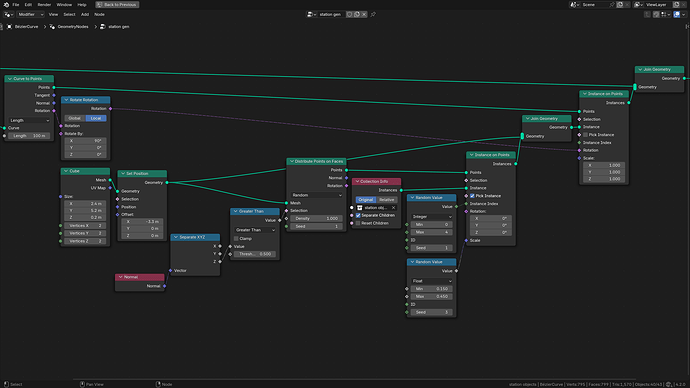The image size is (690, 388).
Task: Enable Reset Children checkbox
Action: pos(358,223)
